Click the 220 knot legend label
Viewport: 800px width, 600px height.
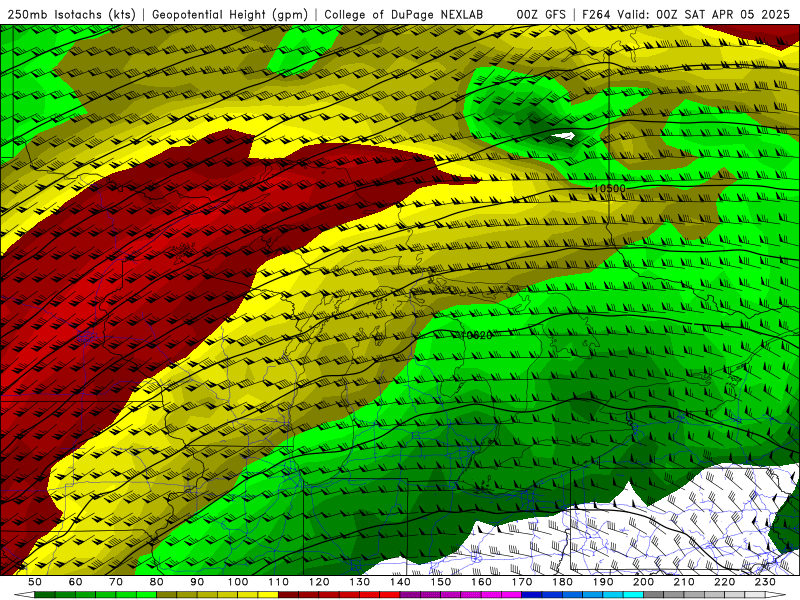point(724,582)
